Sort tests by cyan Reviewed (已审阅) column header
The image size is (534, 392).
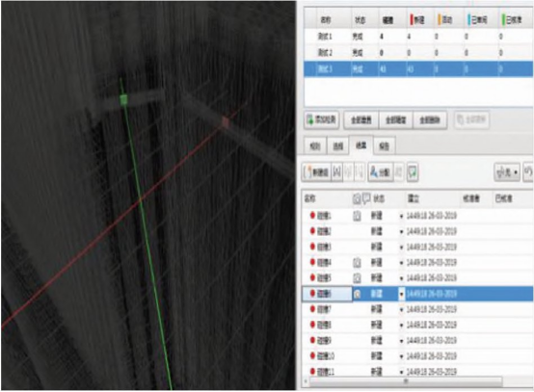click(x=481, y=20)
